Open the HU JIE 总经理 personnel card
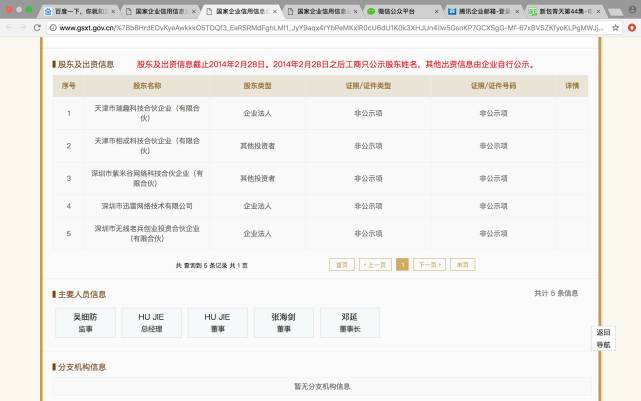 pos(151,323)
